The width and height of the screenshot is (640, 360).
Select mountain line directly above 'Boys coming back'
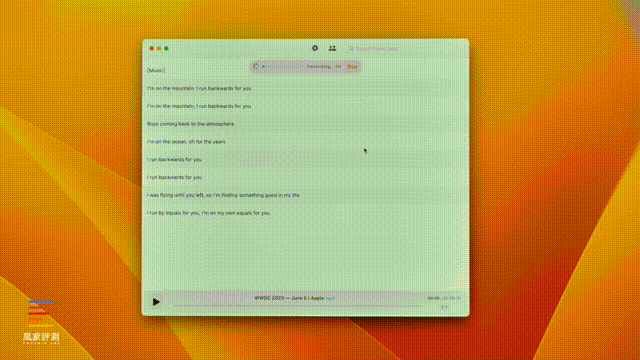(199, 106)
